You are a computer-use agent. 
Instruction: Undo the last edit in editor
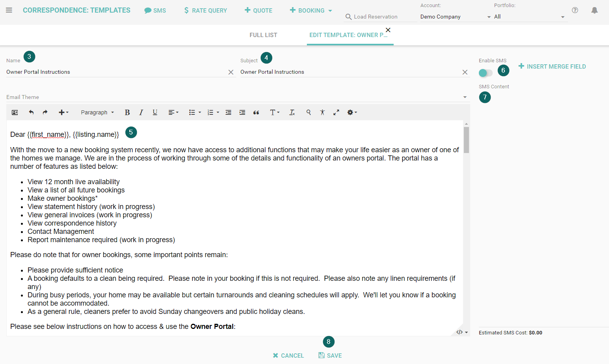31,112
